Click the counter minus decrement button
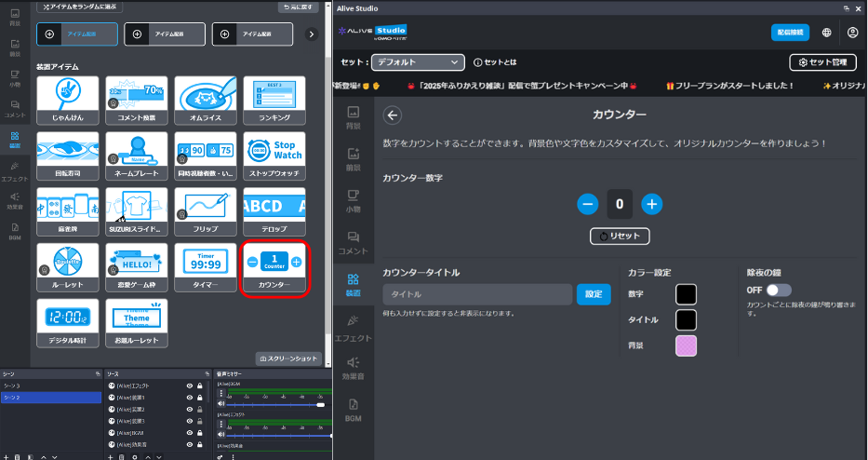Image resolution: width=868 pixels, height=460 pixels. click(587, 203)
